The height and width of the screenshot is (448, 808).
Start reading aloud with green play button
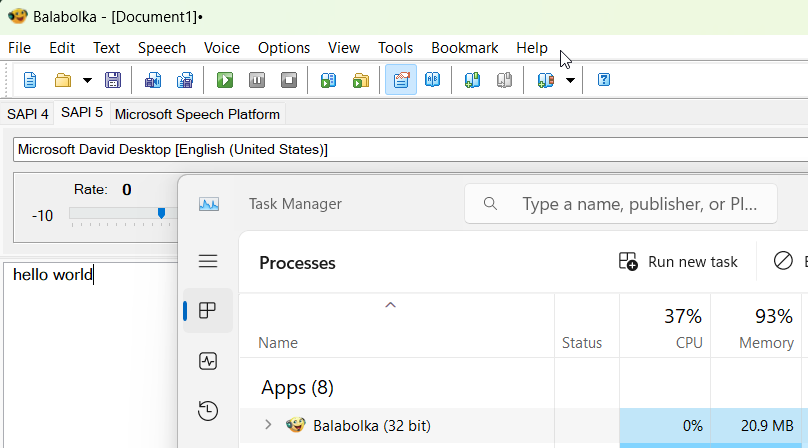click(x=225, y=80)
